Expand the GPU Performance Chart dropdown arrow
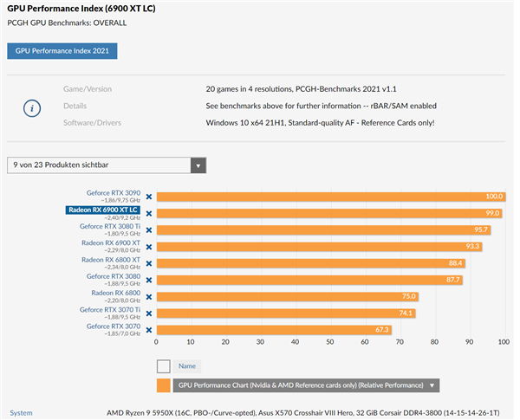Image resolution: width=520 pixels, height=420 pixels. click(x=432, y=385)
